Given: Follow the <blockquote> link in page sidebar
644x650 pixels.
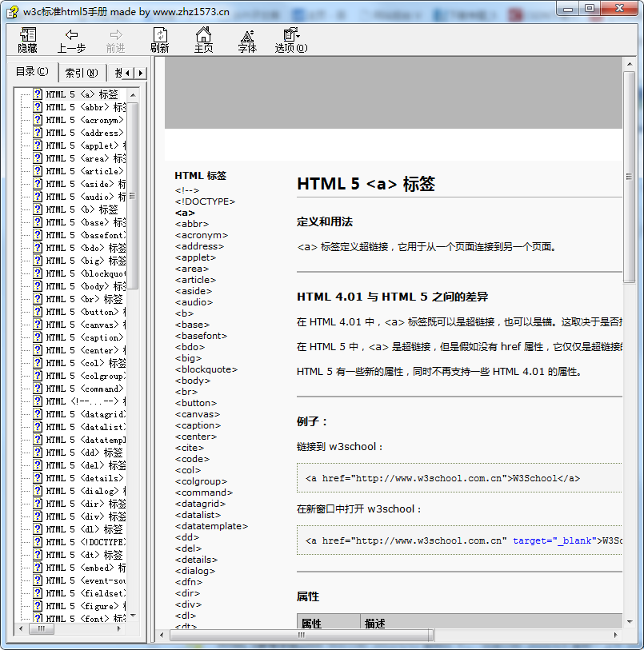Looking at the screenshot, I should [x=206, y=369].
